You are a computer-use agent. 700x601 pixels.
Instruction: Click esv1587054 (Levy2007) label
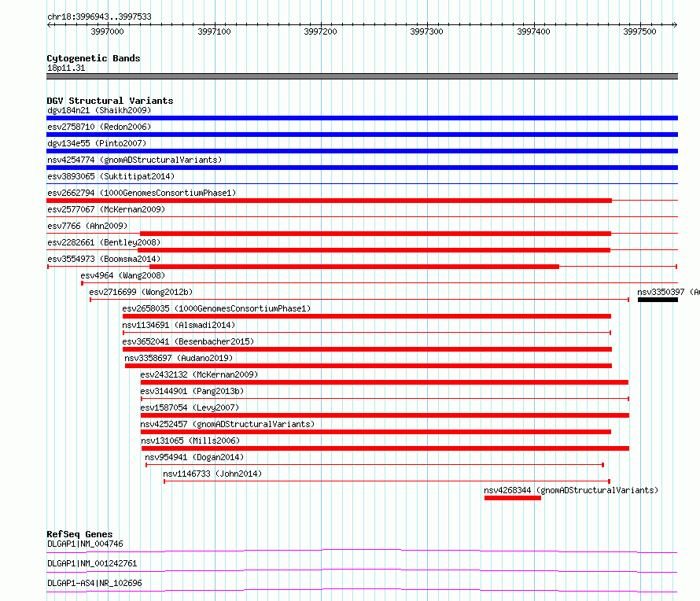190,407
